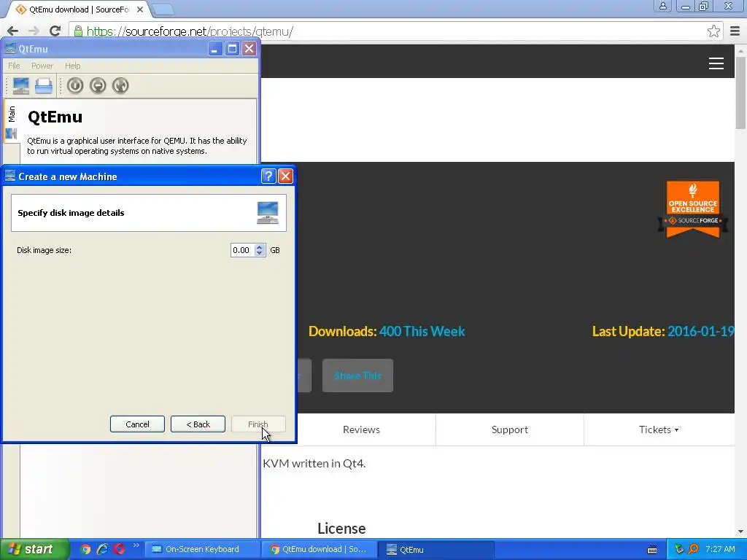Click the help question-mark button in Create a new Machine
This screenshot has height=560, width=747.
268,176
